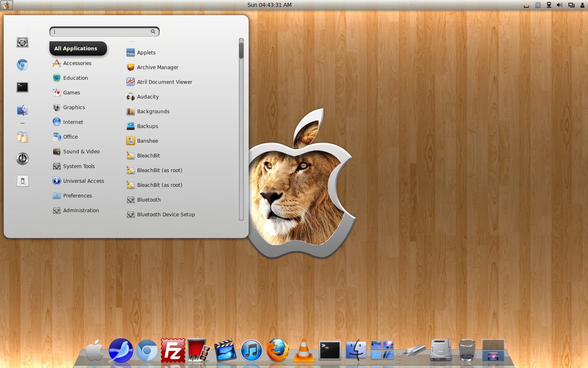The image size is (588, 368).
Task: Open FileZilla from the dock
Action: [x=173, y=350]
